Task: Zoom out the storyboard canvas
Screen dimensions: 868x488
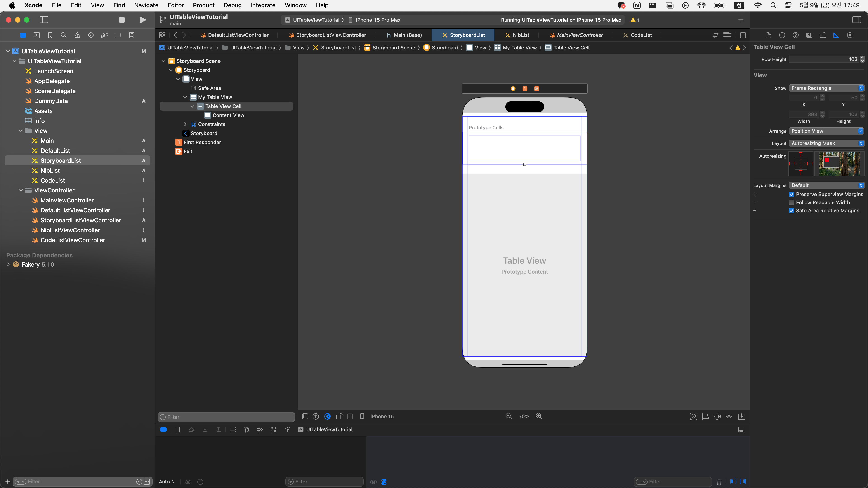Action: (508, 416)
